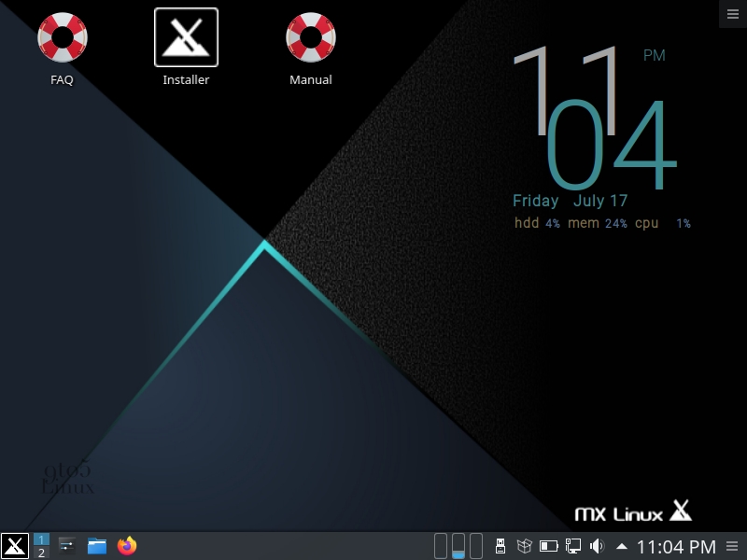Click the highlighted middle desktop preview widget
Viewport: 747px width, 560px height.
[458, 546]
